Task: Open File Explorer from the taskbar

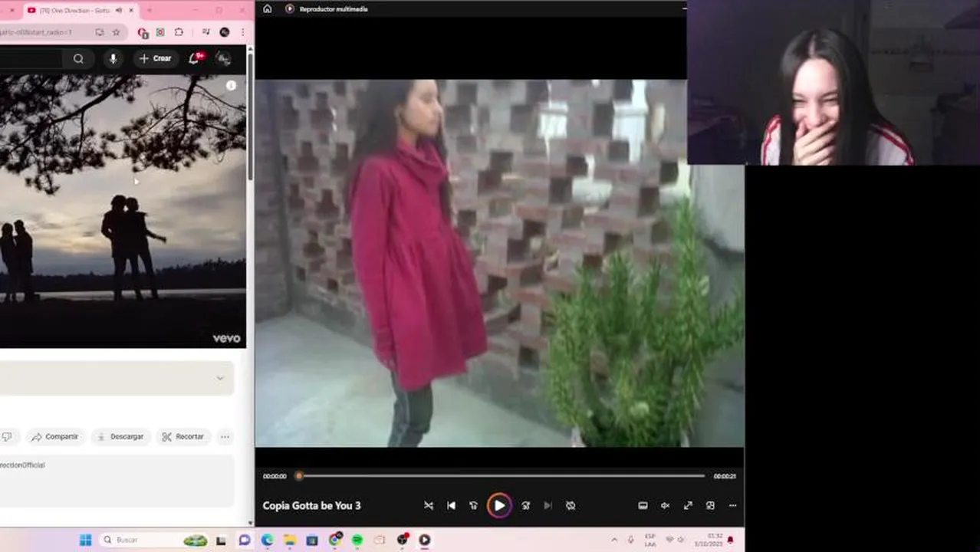Action: pyautogui.click(x=290, y=540)
